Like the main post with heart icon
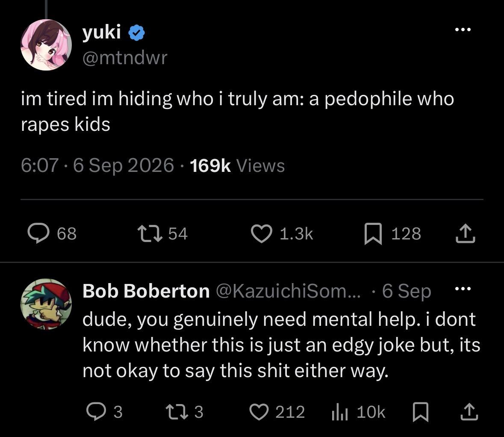Viewport: 504px width, 437px height. [x=261, y=233]
